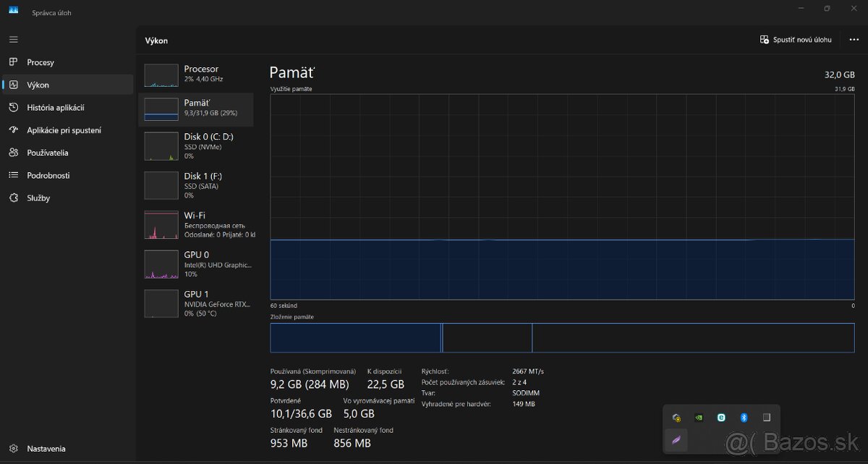Image resolution: width=868 pixels, height=464 pixels.
Task: Select the Procesor performance graph
Action: [x=196, y=75]
